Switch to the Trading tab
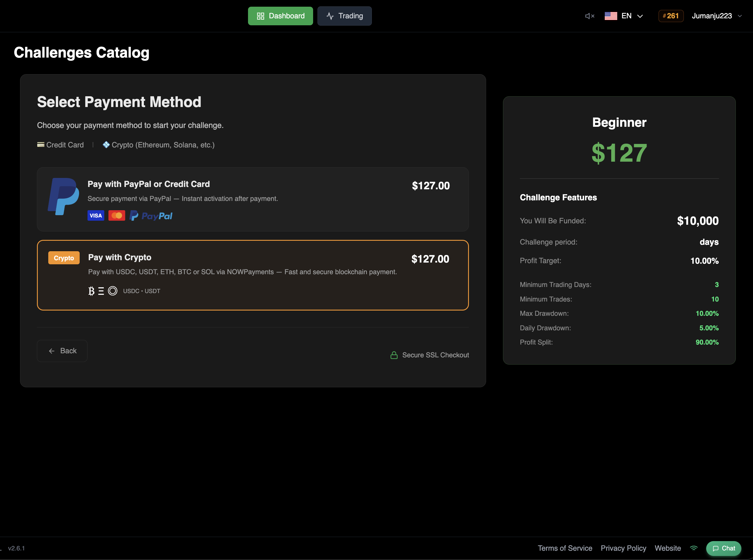 [344, 16]
